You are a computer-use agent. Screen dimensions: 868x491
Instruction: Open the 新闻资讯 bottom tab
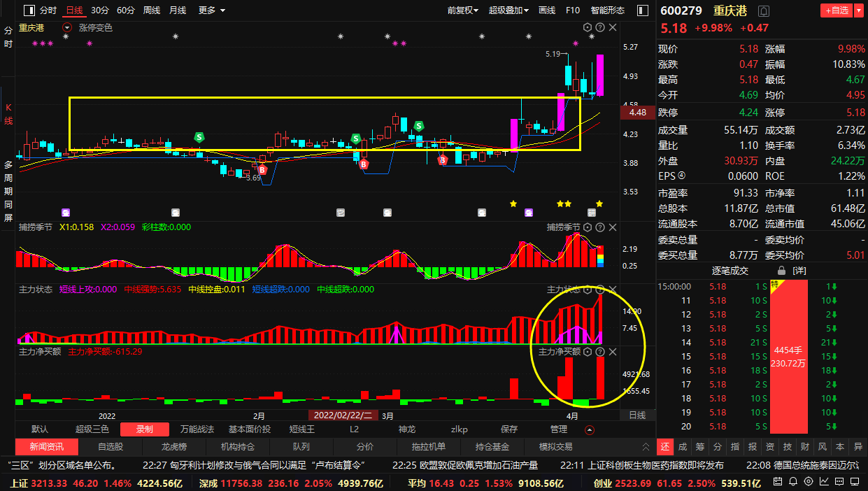[x=47, y=446]
